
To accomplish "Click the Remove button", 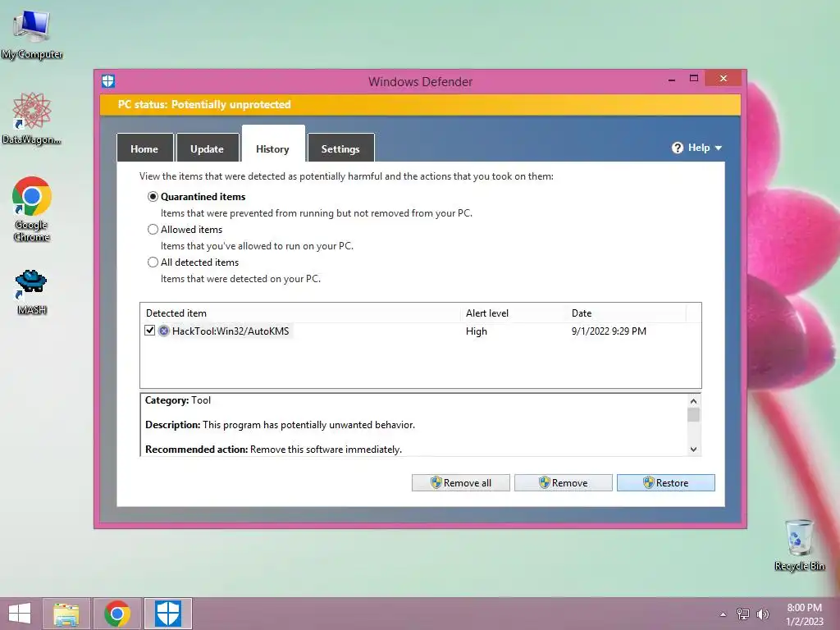I will (563, 482).
